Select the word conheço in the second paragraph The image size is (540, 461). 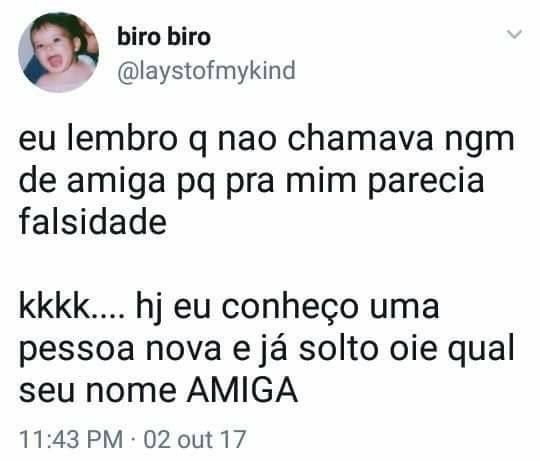point(290,308)
